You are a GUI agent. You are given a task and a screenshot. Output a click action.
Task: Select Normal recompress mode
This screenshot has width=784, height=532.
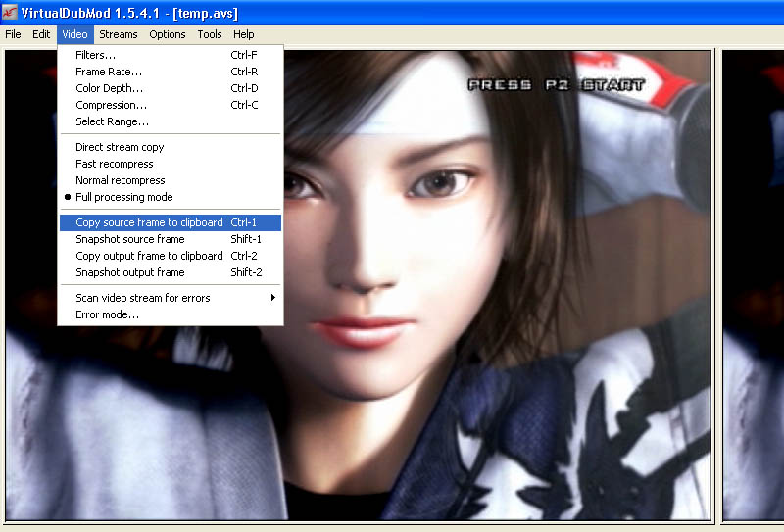click(171, 180)
